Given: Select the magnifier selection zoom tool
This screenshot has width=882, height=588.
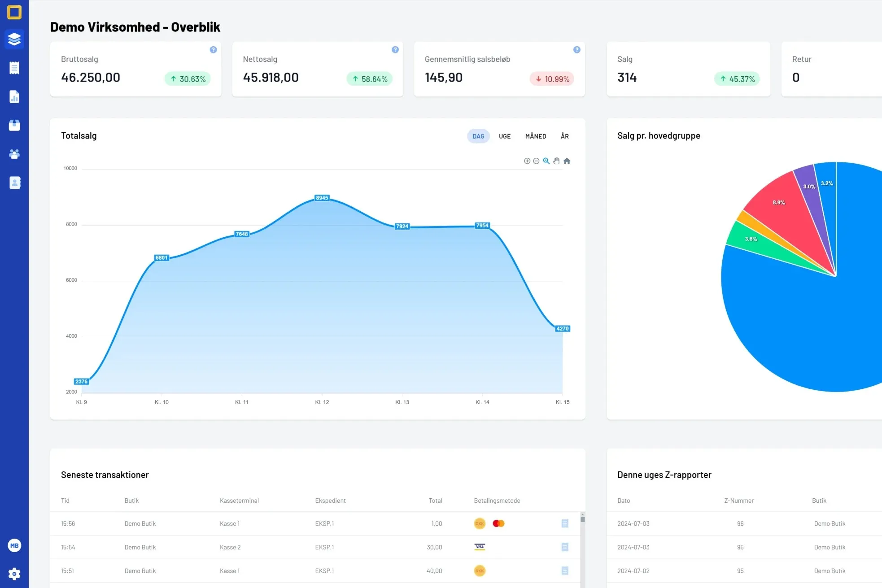Looking at the screenshot, I should tap(546, 161).
